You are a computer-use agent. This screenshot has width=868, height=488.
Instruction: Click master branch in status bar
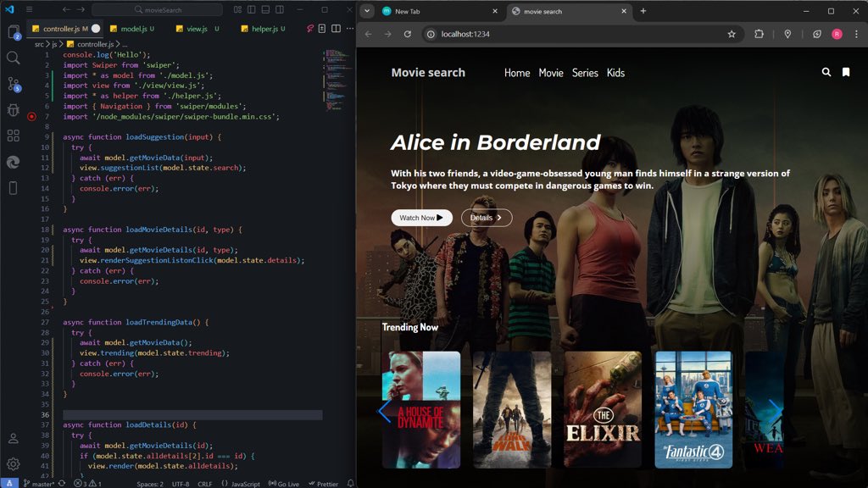(37, 484)
